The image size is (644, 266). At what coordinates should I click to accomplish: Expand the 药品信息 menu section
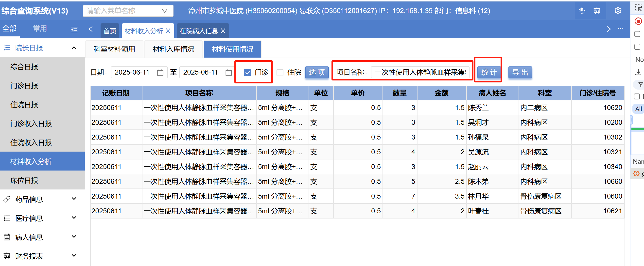74,199
